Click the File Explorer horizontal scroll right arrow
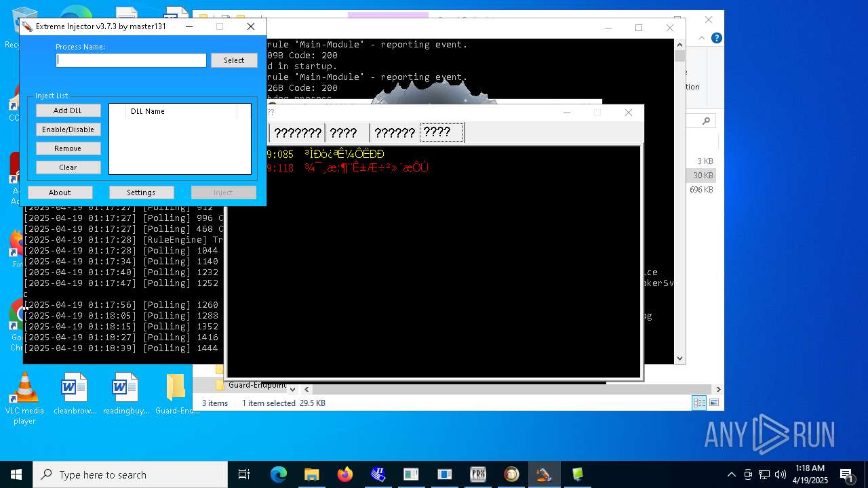868x488 pixels. coord(718,390)
